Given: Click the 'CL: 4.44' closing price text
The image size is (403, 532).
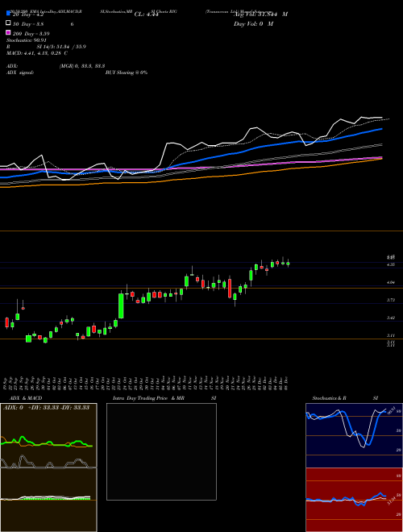Looking at the screenshot, I should point(147,15).
